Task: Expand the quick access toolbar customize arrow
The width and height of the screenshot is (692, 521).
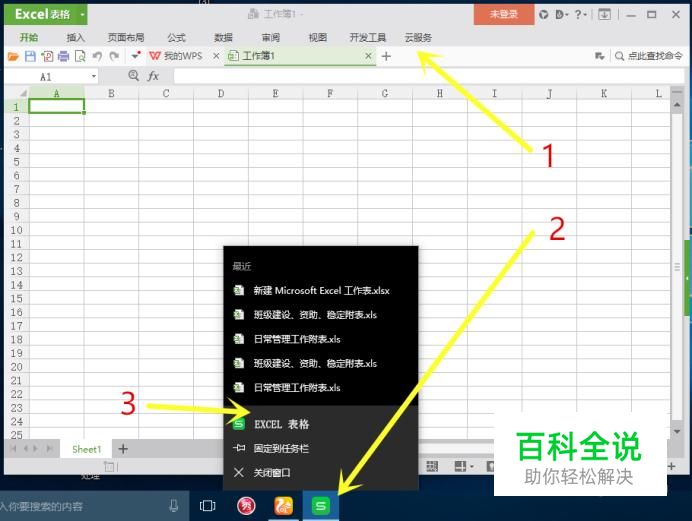Action: coord(135,55)
